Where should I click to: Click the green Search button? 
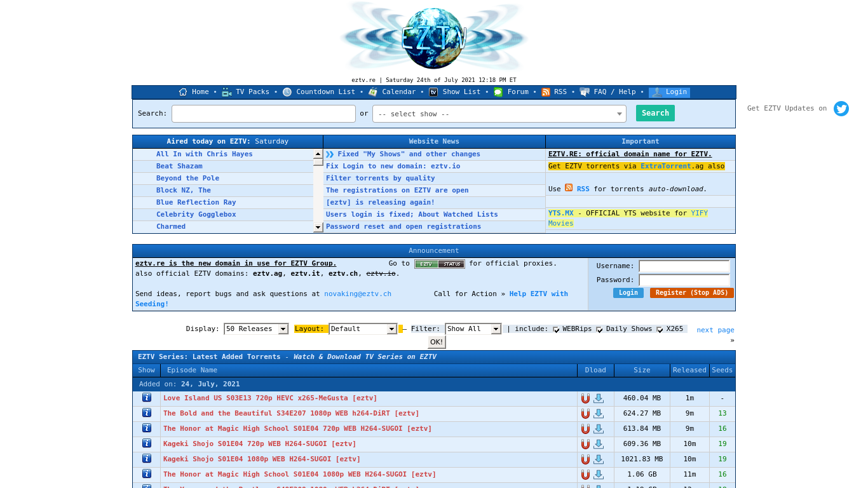coord(655,113)
